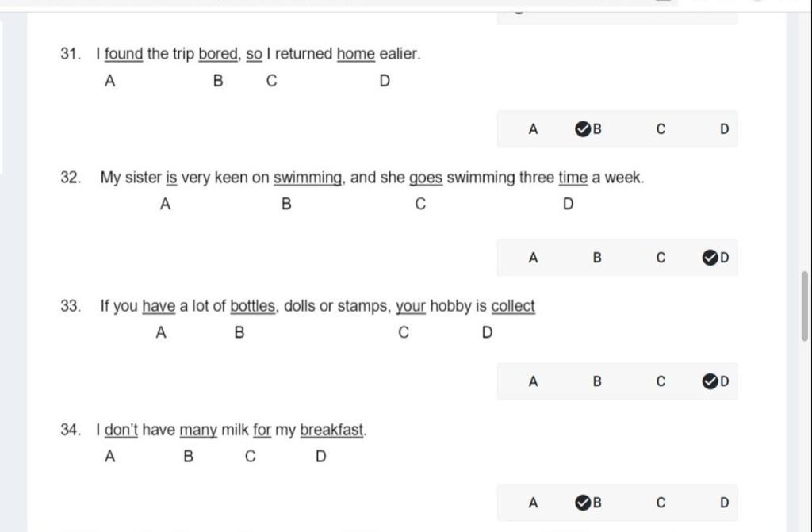Click underlined word 'collect' in question 33

tap(513, 306)
